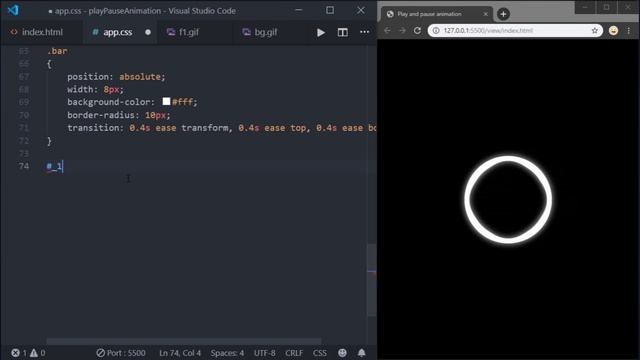Switch to the app.css tab
640x360 pixels.
click(118, 32)
